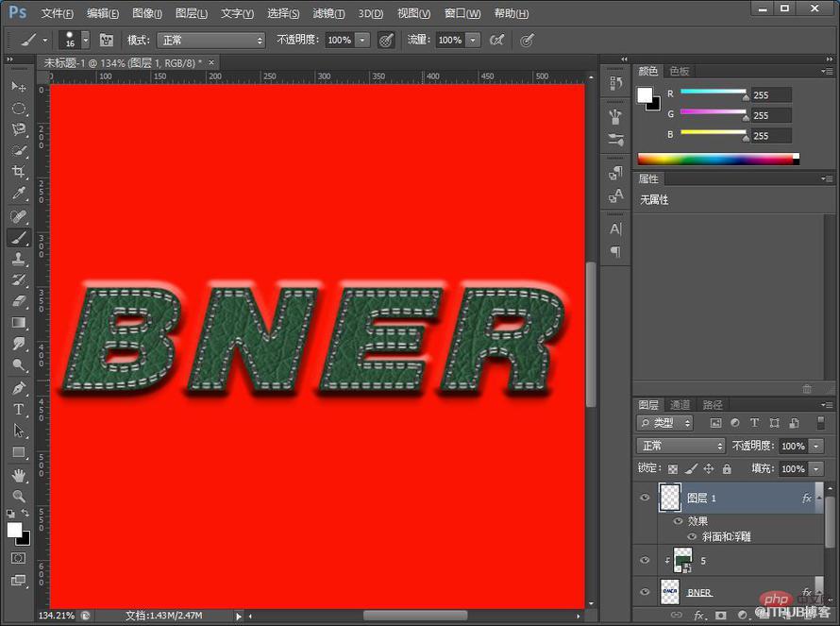Open the 图像 menu
The image size is (840, 626).
147,13
